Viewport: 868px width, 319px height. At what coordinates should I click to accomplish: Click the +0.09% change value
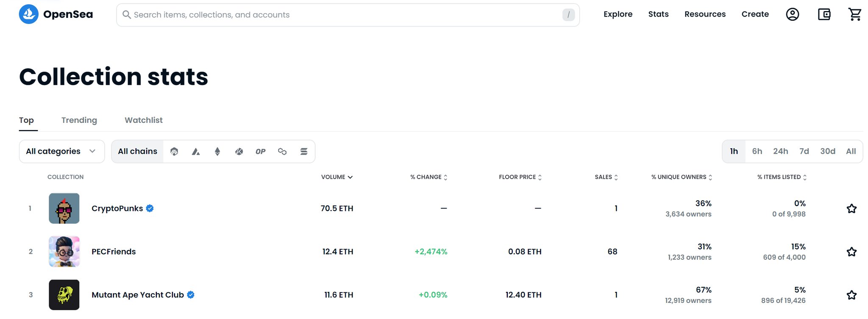pyautogui.click(x=433, y=295)
